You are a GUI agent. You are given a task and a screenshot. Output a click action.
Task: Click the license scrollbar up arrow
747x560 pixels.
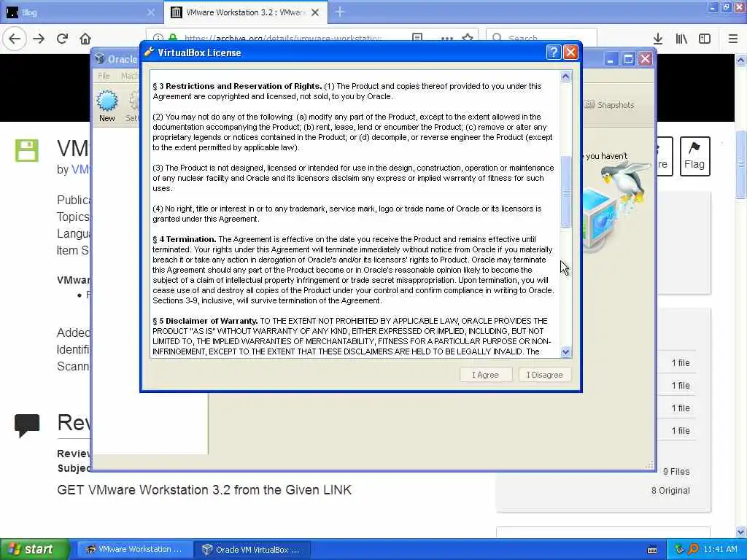tap(565, 76)
